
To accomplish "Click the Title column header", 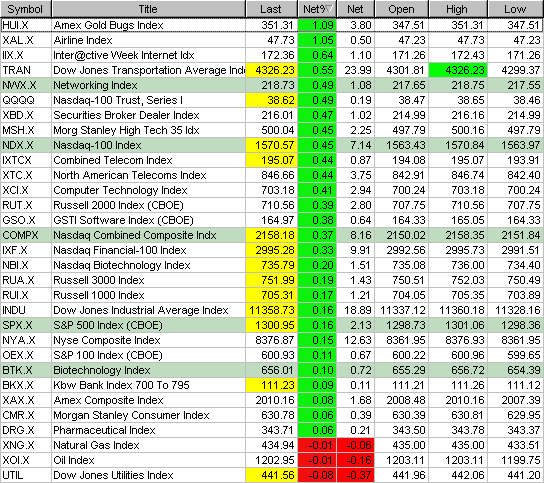I will click(x=148, y=9).
